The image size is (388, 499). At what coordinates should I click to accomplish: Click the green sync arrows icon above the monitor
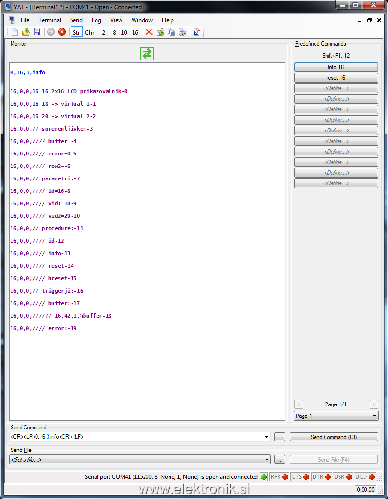pyautogui.click(x=147, y=53)
